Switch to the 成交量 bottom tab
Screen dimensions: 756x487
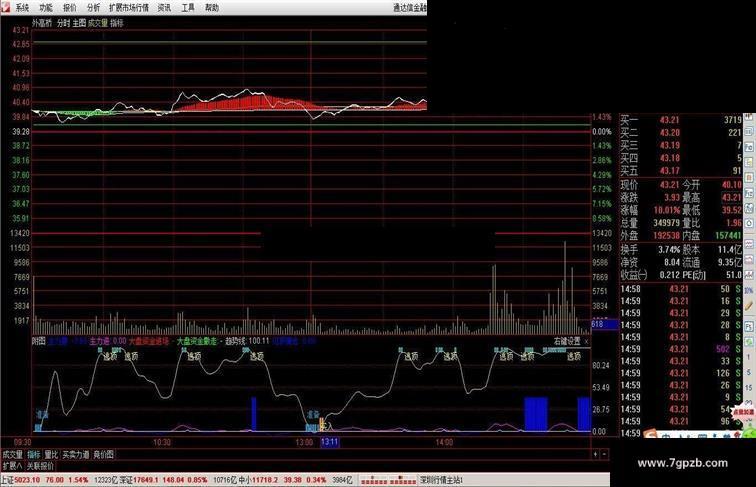(13, 454)
